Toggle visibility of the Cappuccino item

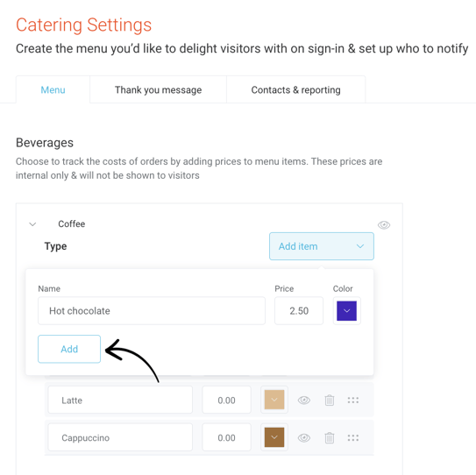coord(304,437)
